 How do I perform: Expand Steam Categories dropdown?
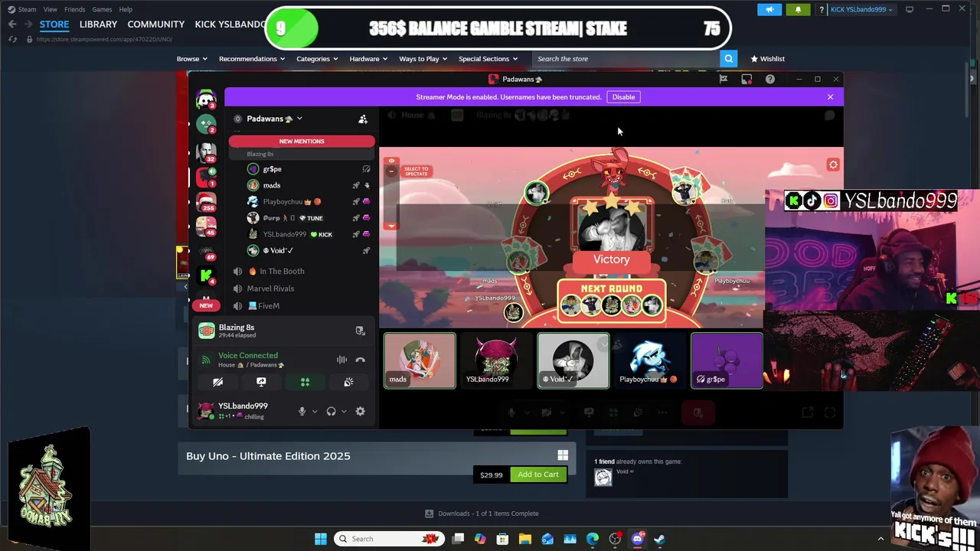coord(317,59)
